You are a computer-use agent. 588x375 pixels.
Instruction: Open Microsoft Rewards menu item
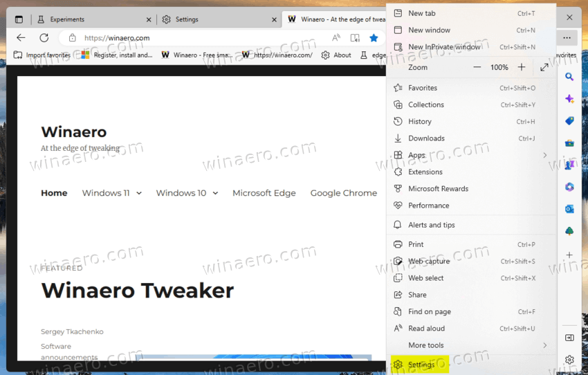[x=471, y=189]
